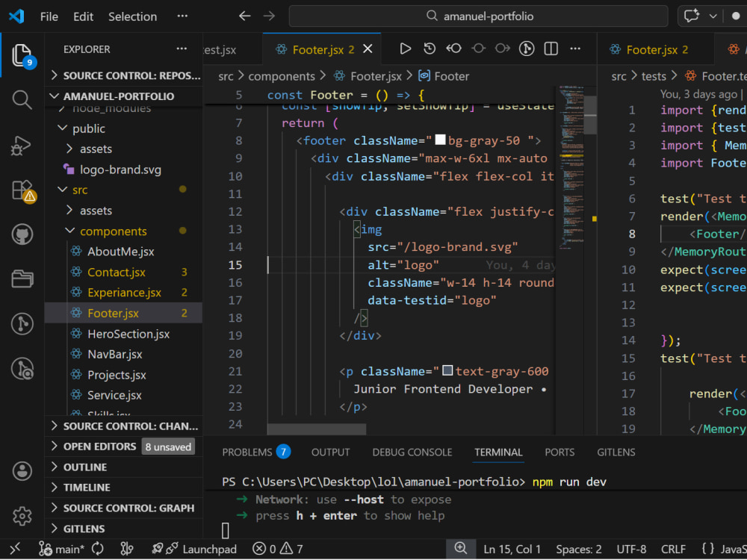Open logo-brand.svg in the file tree
The image size is (747, 560).
click(x=120, y=170)
